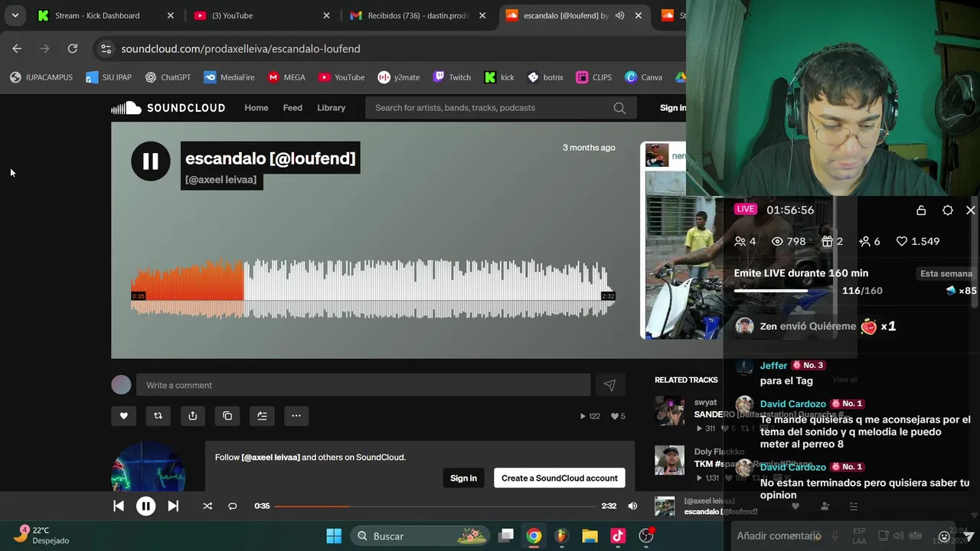Seek within the orange waveform
The width and height of the screenshot is (980, 551).
pyautogui.click(x=188, y=289)
